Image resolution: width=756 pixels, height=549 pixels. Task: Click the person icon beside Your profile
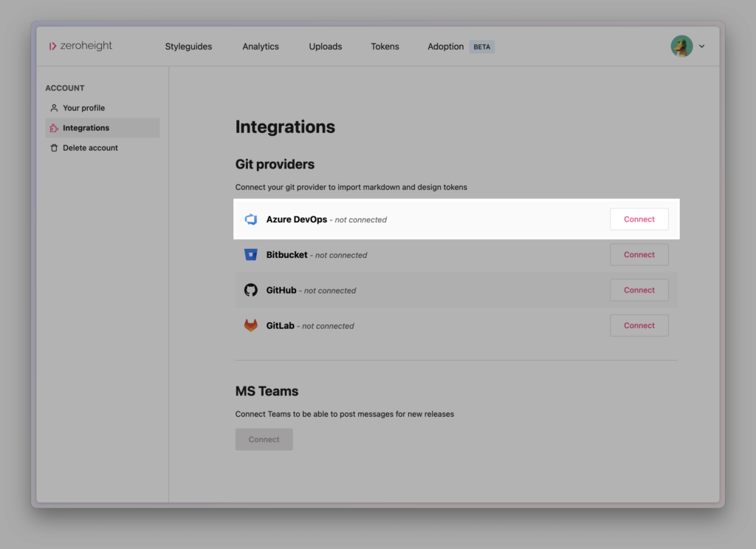[54, 108]
